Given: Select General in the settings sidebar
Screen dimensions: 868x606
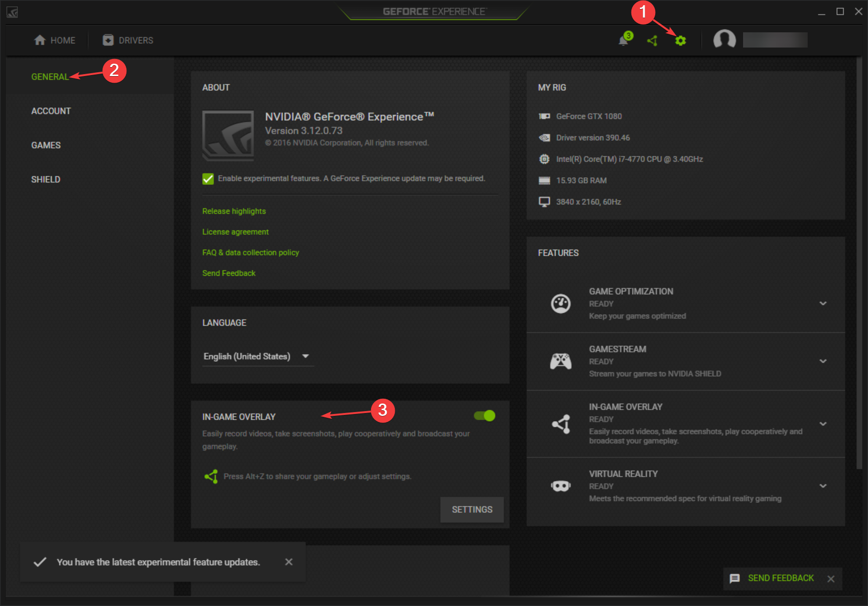Looking at the screenshot, I should click(x=50, y=77).
